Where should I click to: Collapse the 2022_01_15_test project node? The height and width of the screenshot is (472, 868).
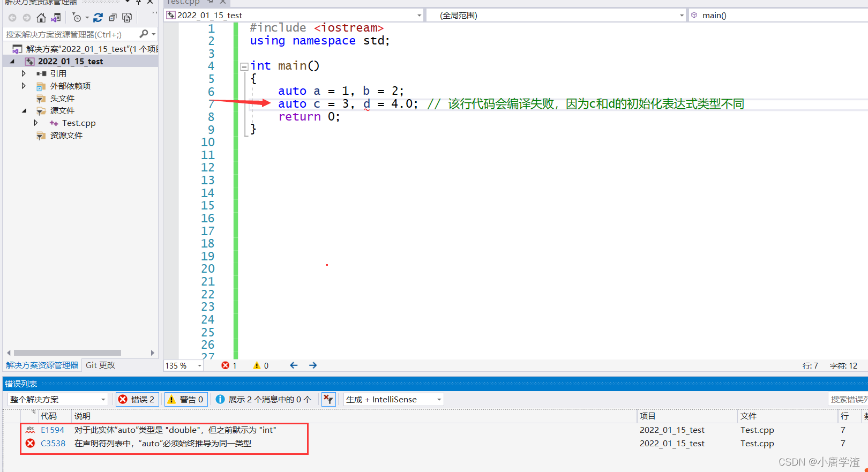tap(12, 61)
